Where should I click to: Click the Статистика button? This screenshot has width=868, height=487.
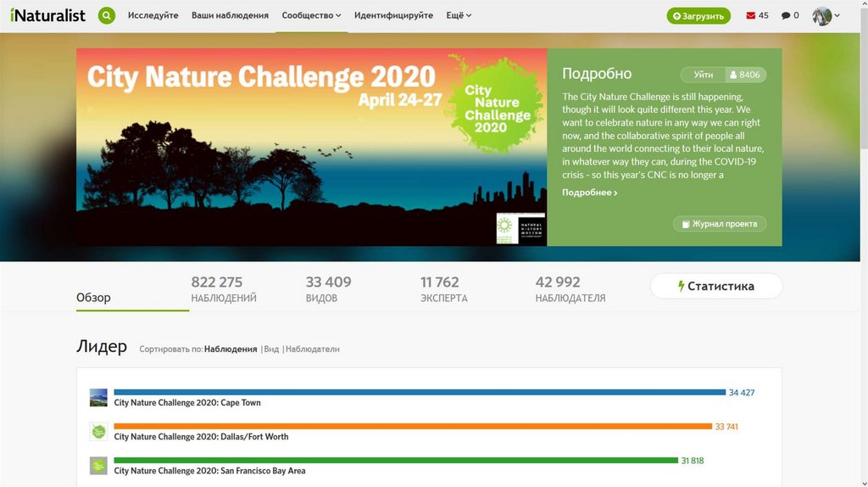[x=716, y=286]
